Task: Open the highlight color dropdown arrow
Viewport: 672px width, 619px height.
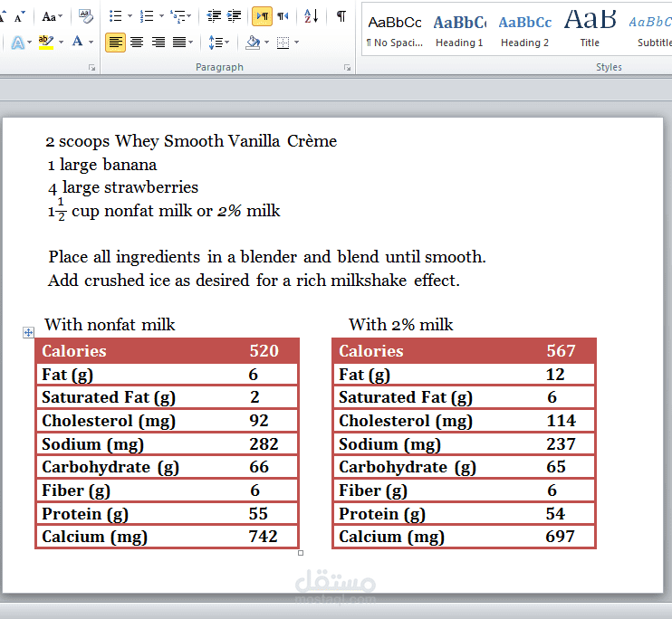Action: click(62, 43)
